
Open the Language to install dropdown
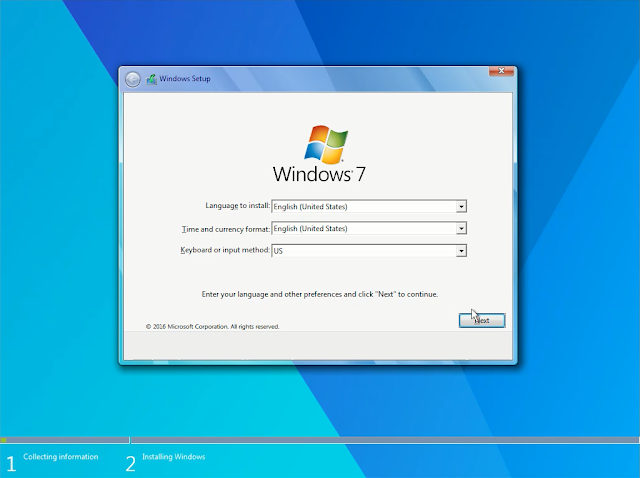(x=369, y=207)
